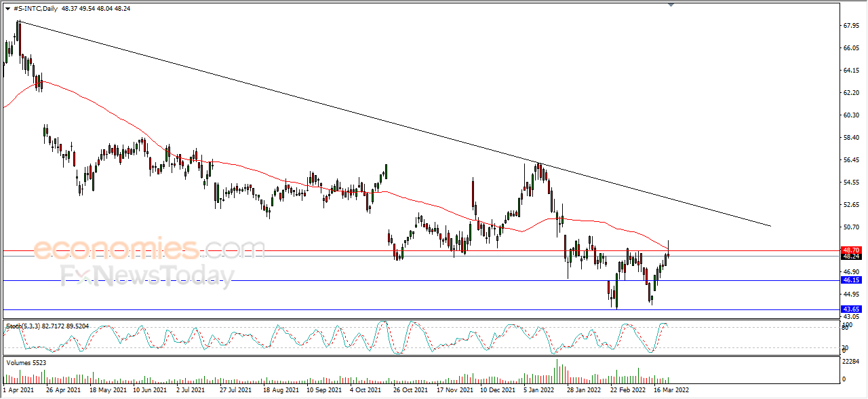Click the blue 43.65 level price label
The image size is (868, 399).
pyautogui.click(x=851, y=309)
